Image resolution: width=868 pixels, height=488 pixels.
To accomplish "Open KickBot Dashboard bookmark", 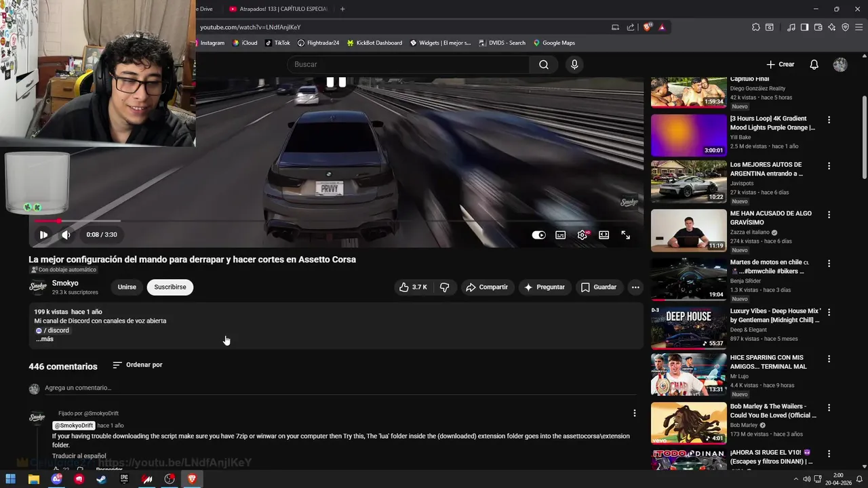I will (374, 43).
